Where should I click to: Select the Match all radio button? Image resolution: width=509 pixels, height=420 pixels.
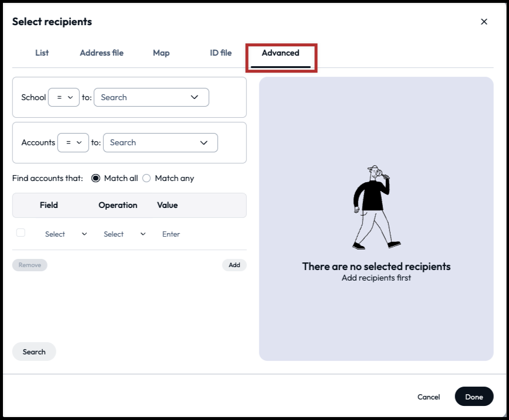(x=96, y=178)
